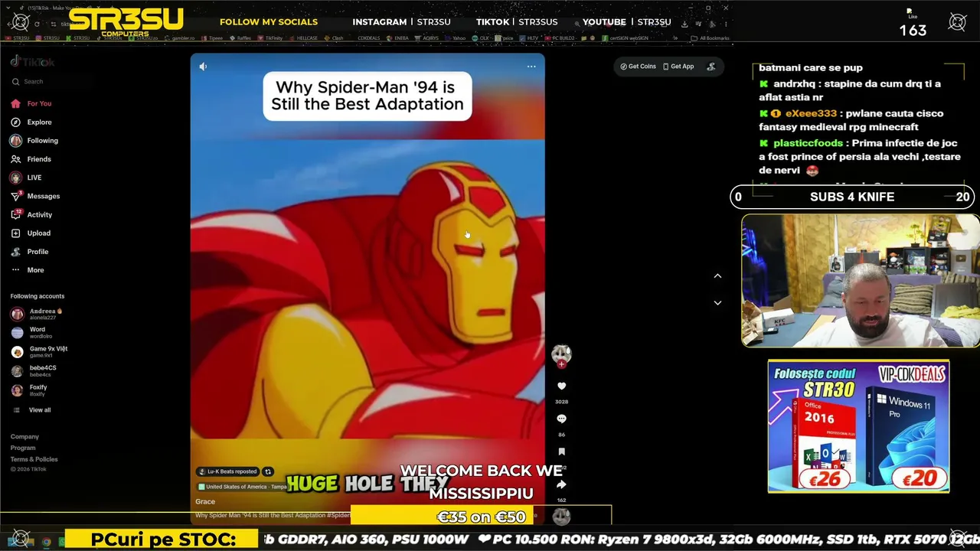Screen dimensions: 980x551
Task: Open the HLTV bookmark
Action: [530, 38]
